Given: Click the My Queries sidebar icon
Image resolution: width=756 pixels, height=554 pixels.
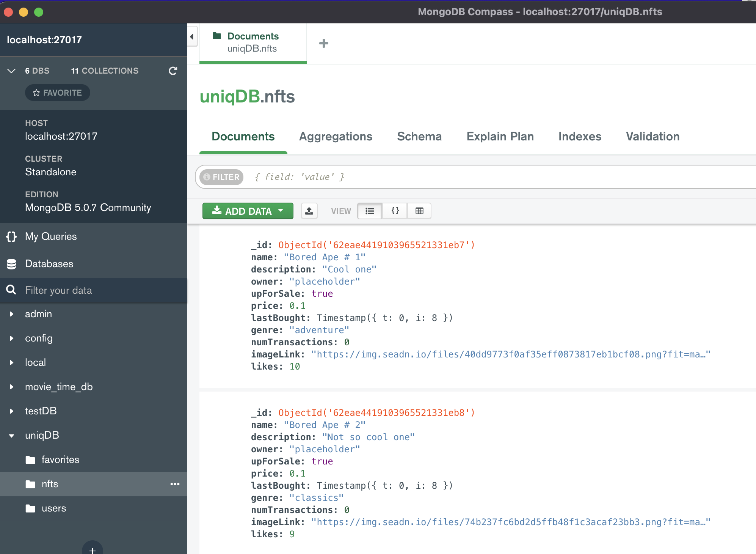Looking at the screenshot, I should (11, 237).
